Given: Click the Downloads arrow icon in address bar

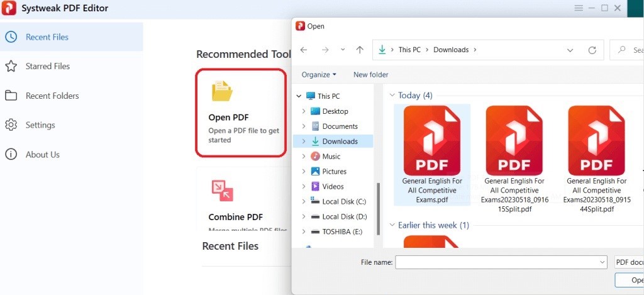Looking at the screenshot, I should click(x=382, y=50).
